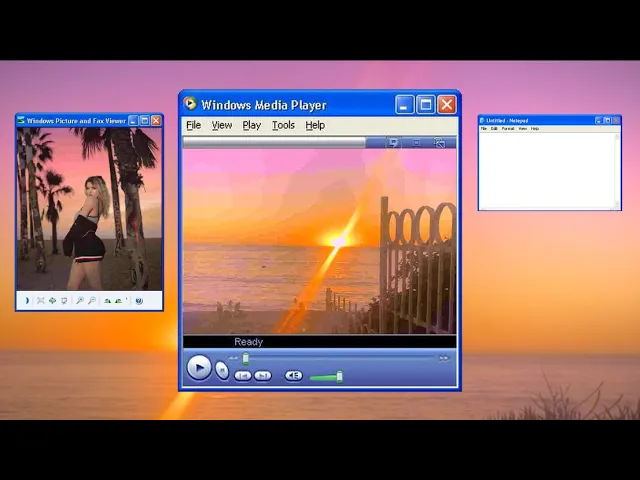
Task: Zoom in on the picture in Picture Viewer
Action: click(80, 300)
